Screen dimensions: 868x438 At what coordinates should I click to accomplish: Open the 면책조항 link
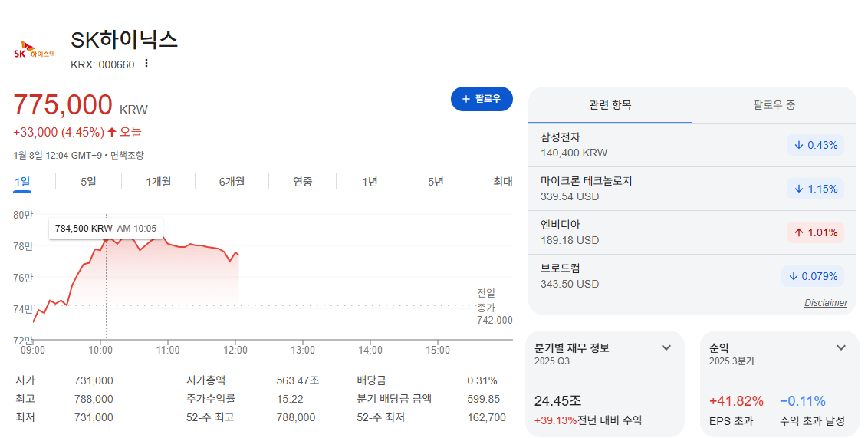tap(127, 156)
